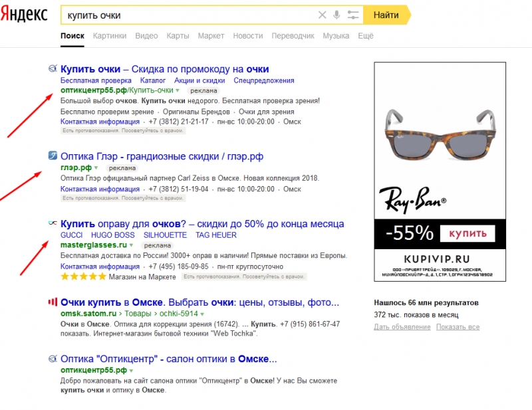This screenshot has width=532, height=410.
Task: Click the Ray-Ban sunglasses banner image
Action: 440,134
